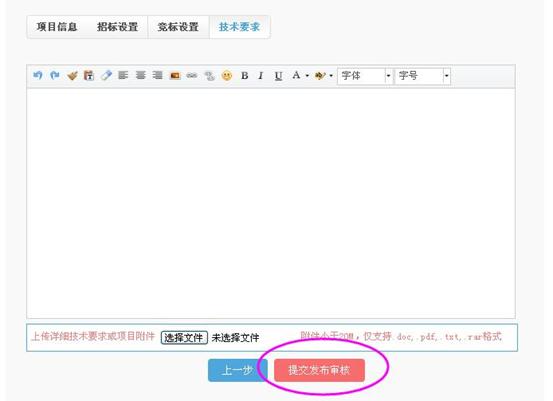Click the paste clipboard icon
Screen dimensions: 553x401
(x=89, y=75)
